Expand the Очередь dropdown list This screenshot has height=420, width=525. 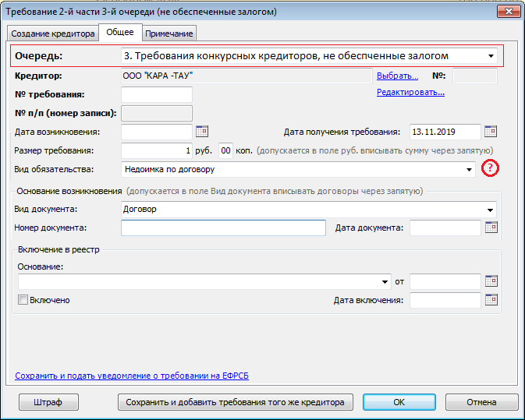tap(491, 56)
